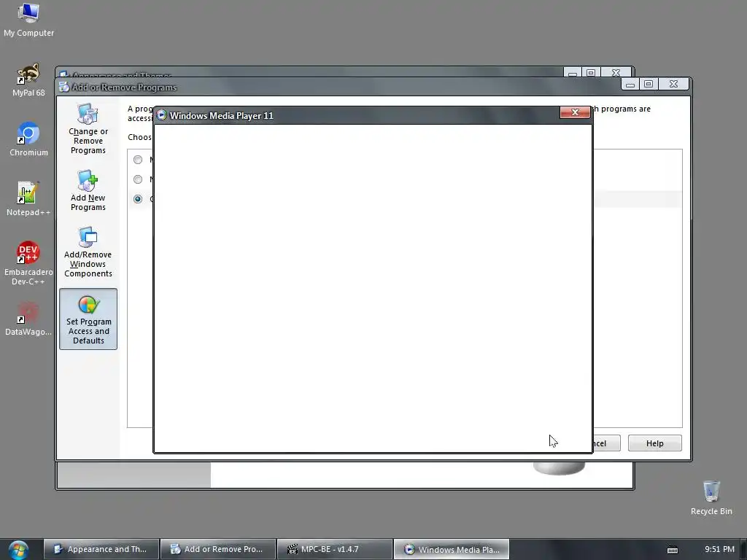
Task: Maximize the Add or Remove Programs window
Action: point(649,85)
